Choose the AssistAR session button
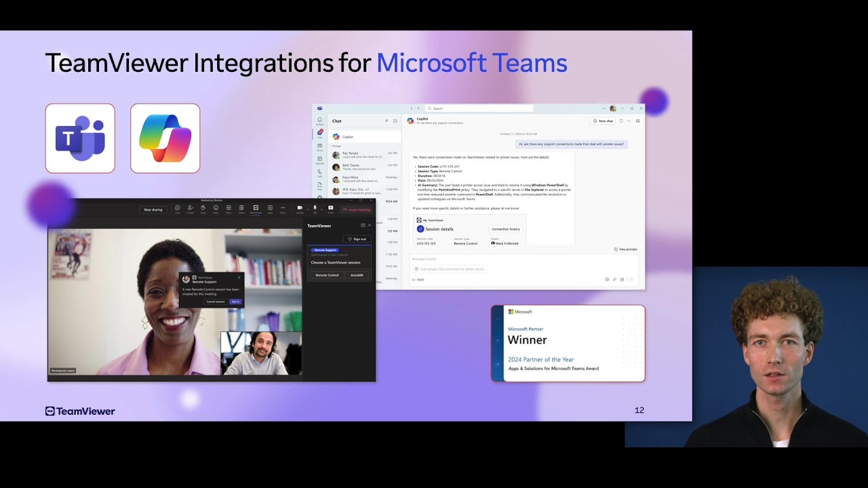The height and width of the screenshot is (488, 868). (x=357, y=275)
